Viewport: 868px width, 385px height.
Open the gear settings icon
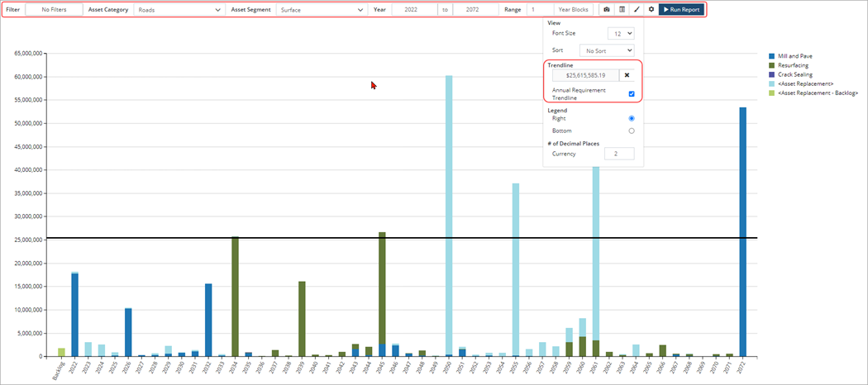point(651,9)
